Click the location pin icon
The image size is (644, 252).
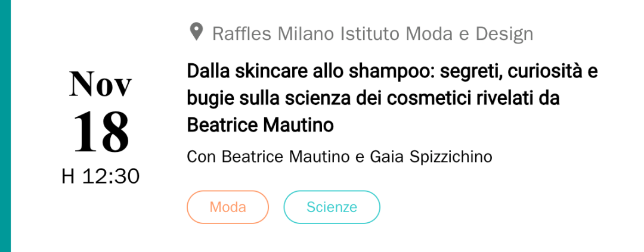pyautogui.click(x=196, y=32)
